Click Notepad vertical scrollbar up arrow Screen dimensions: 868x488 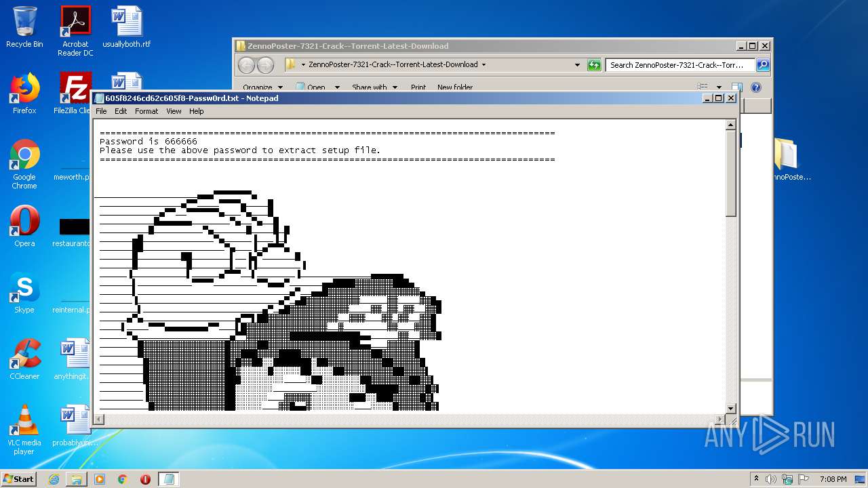pyautogui.click(x=731, y=125)
